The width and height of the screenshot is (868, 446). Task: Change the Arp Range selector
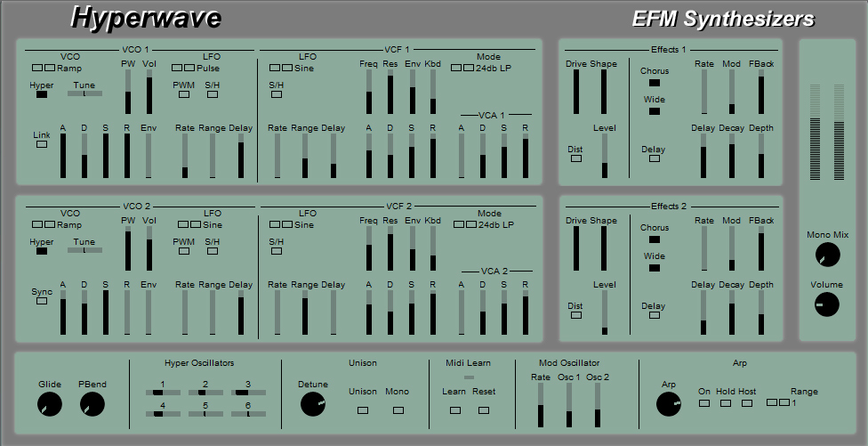click(778, 402)
